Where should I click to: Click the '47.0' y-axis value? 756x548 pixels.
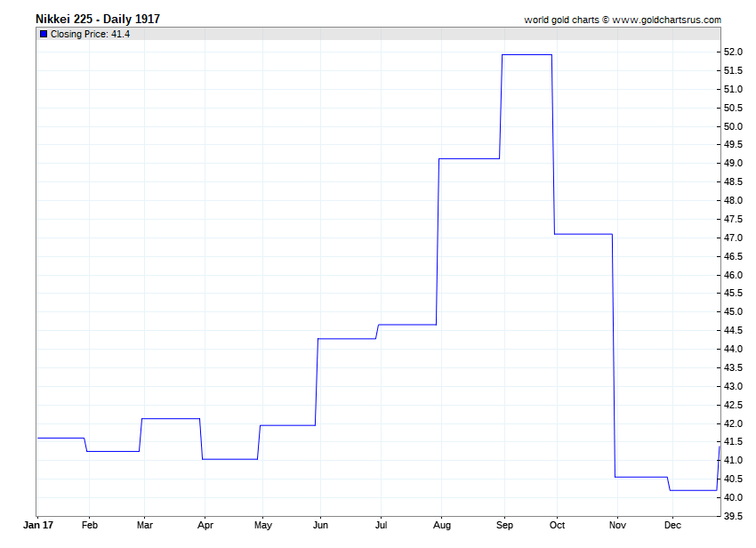(733, 238)
